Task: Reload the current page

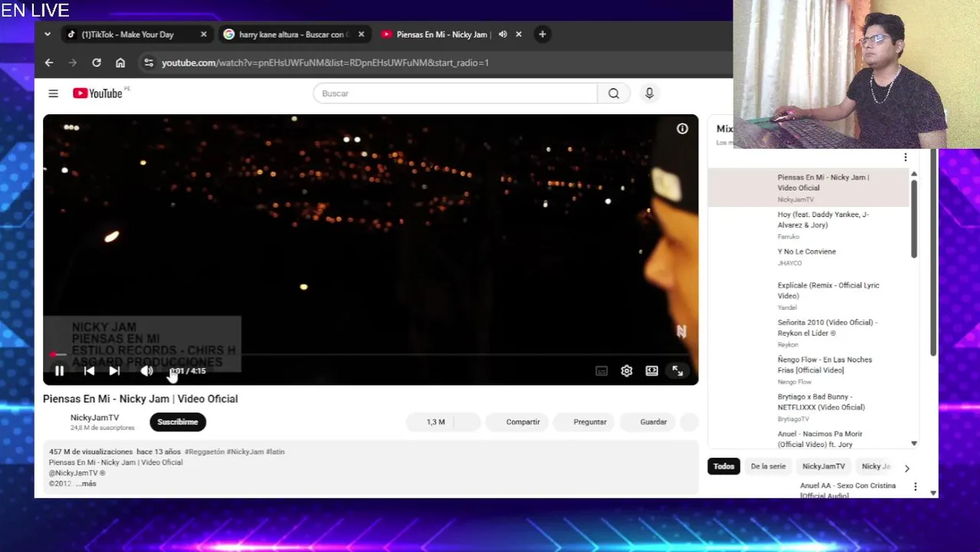Action: pyautogui.click(x=97, y=63)
